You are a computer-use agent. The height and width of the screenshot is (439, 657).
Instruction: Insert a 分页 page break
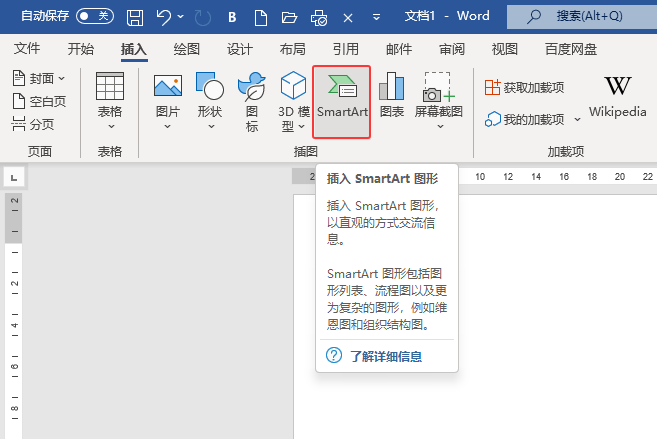click(x=33, y=124)
